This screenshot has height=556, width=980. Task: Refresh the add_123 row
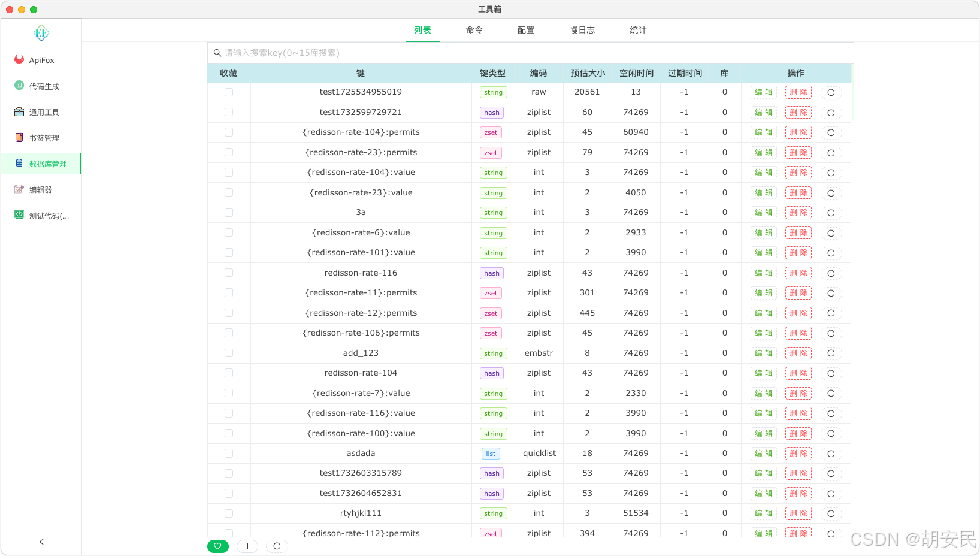[831, 353]
